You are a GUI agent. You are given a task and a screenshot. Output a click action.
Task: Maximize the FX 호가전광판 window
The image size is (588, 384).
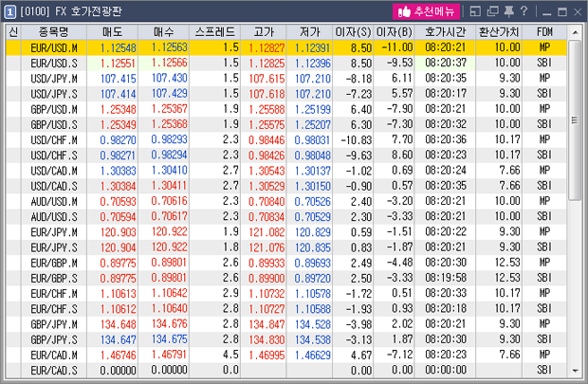562,12
